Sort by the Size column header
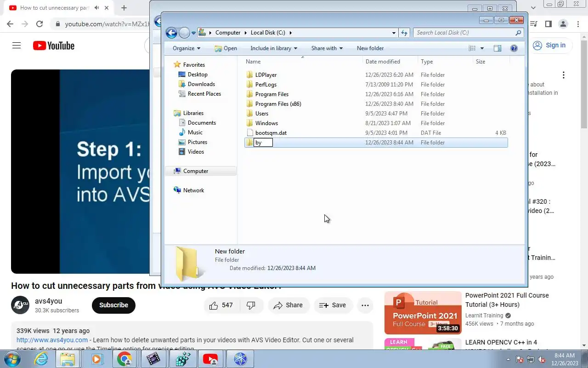Screen dimensions: 588x368 [x=491, y=62]
